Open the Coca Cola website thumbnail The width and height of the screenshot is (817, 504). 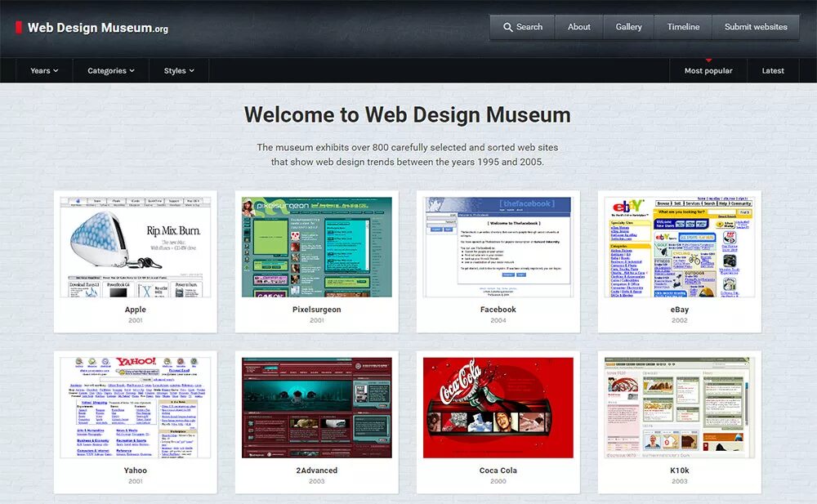(x=498, y=408)
